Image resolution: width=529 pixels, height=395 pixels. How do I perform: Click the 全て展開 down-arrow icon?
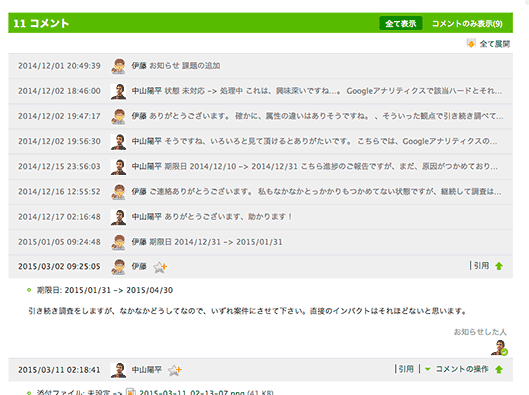pos(471,44)
